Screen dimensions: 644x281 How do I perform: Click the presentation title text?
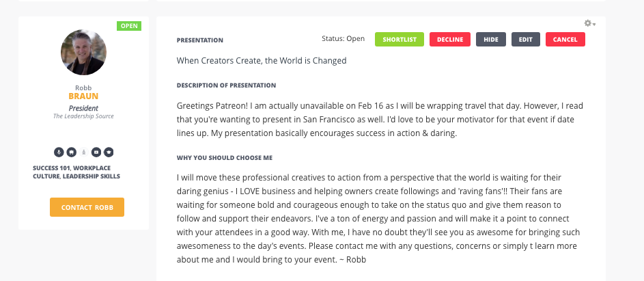coord(262,61)
